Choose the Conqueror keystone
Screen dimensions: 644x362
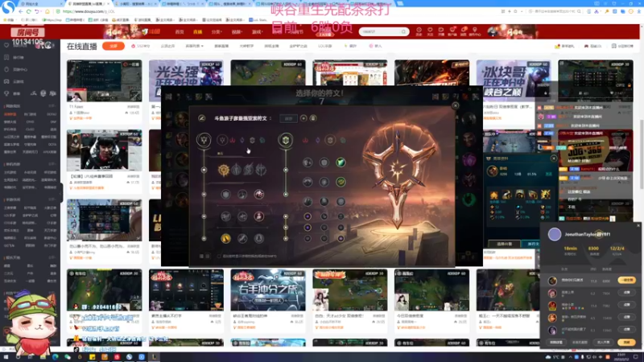coord(261,170)
